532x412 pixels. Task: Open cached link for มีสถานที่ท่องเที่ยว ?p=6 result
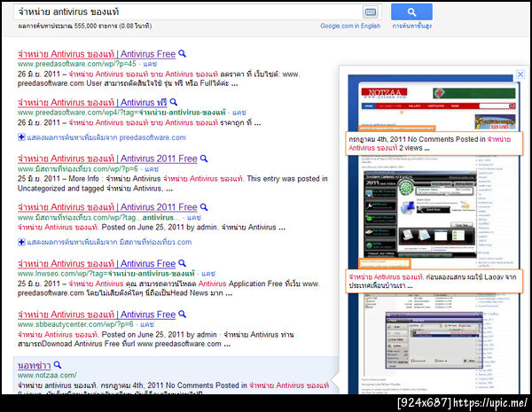tap(152, 168)
